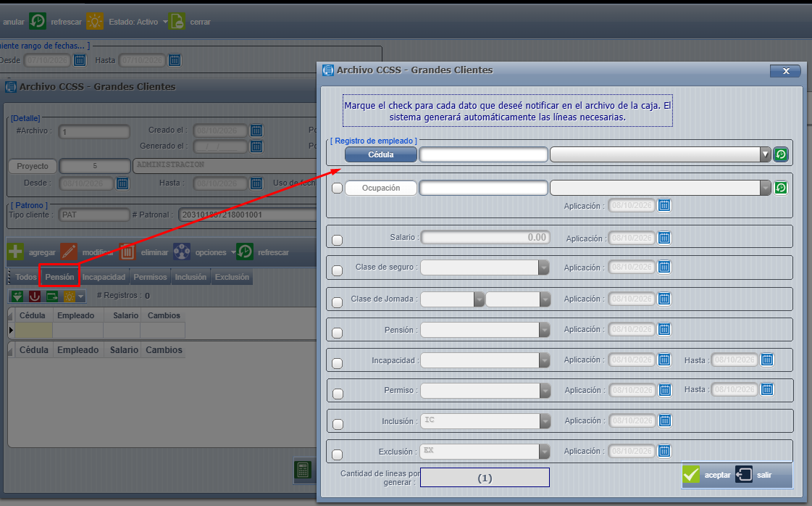The height and width of the screenshot is (506, 812).
Task: Click the salir button
Action: point(754,475)
